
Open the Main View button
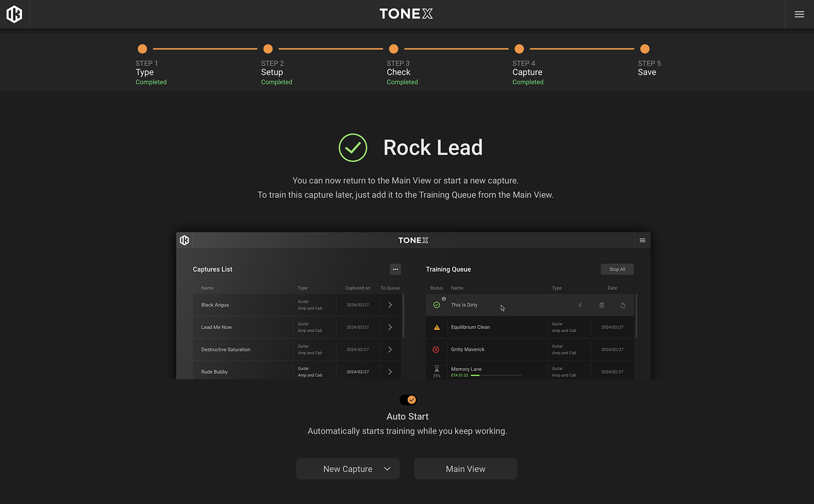(x=465, y=469)
